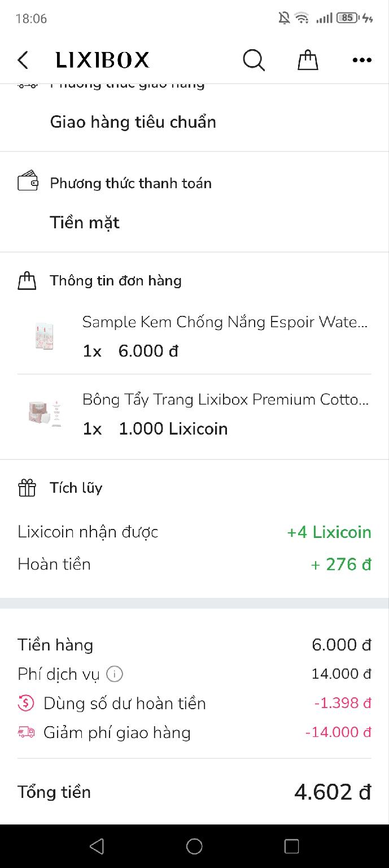Tap the back arrow in header
The height and width of the screenshot is (868, 389).
23,60
